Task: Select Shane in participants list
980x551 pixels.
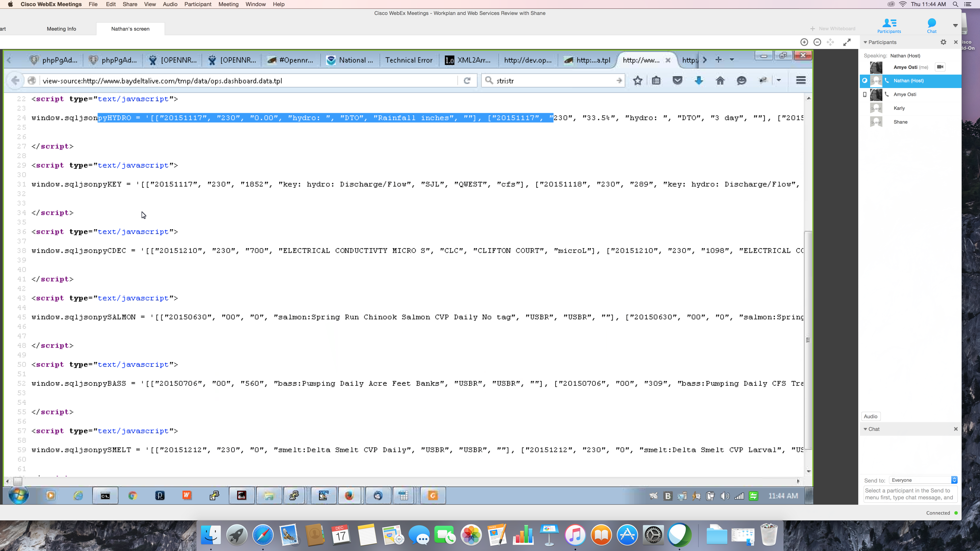Action: pyautogui.click(x=910, y=122)
